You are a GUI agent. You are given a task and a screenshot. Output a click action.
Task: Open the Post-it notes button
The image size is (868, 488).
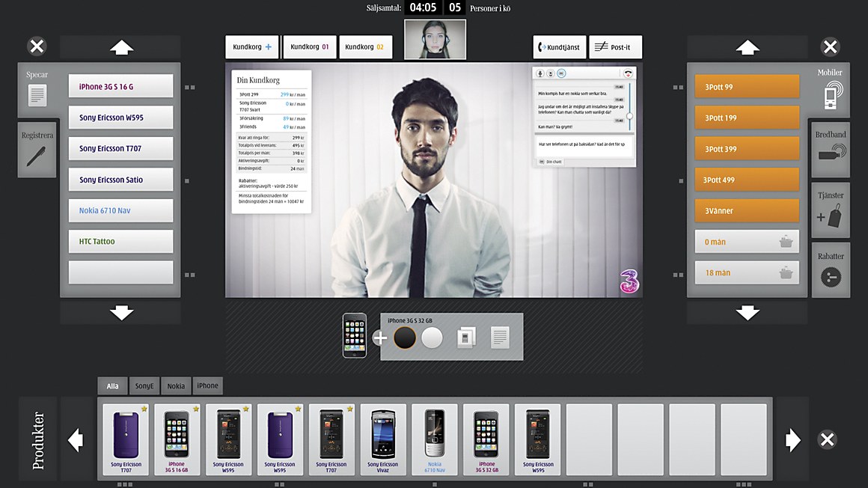coord(616,47)
